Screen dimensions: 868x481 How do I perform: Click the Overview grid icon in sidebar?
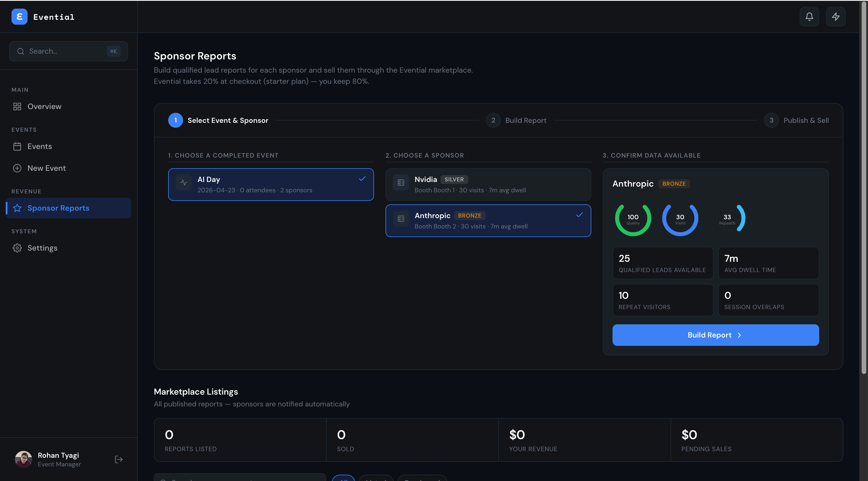17,106
